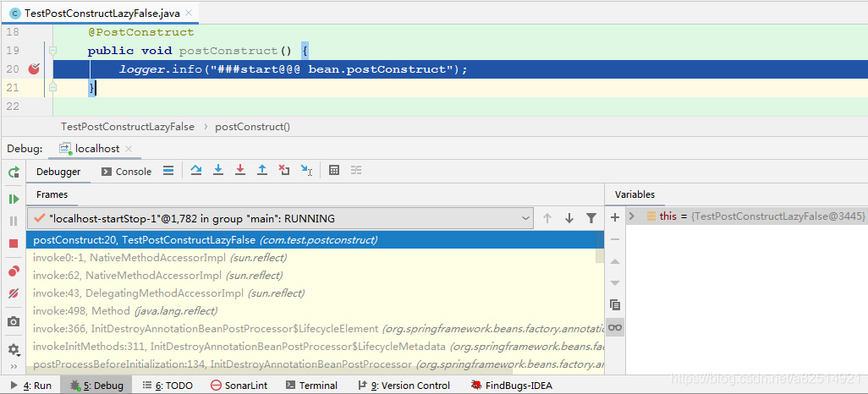The height and width of the screenshot is (394, 868).
Task: Open the 4: Run tool window
Action: pos(31,386)
